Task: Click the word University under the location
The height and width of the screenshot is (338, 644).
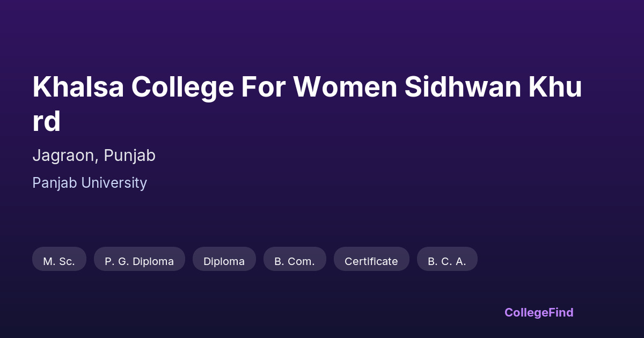Action: [114, 183]
